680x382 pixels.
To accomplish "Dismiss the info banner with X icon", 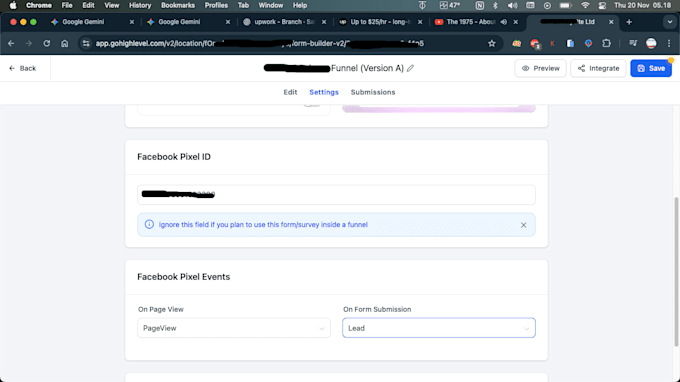I will (523, 225).
